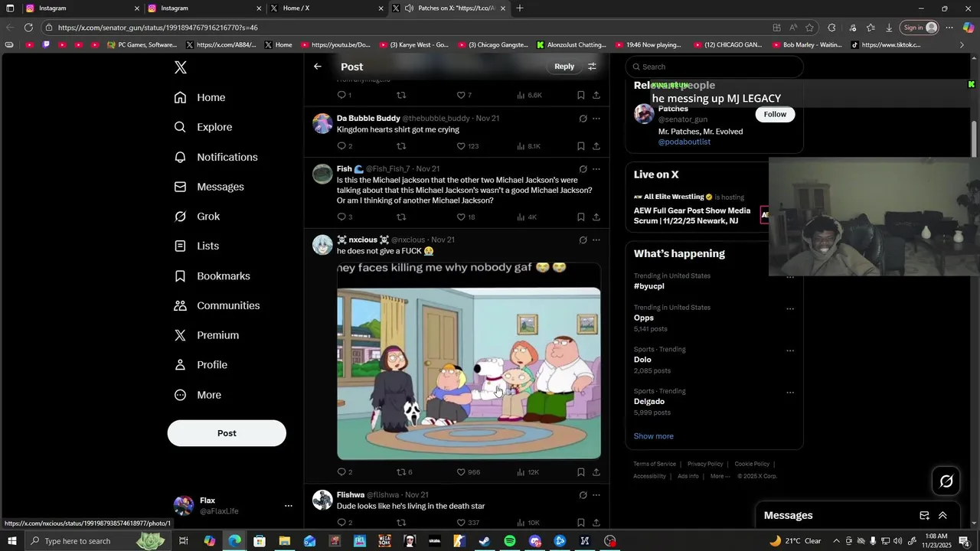Open Terms of Service link
Screen dimensions: 980x551
pyautogui.click(x=655, y=464)
